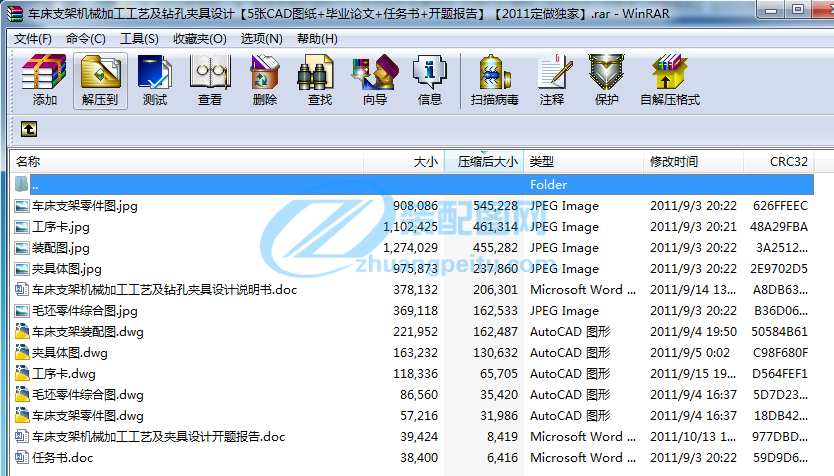This screenshot has width=834, height=476.
Task: Sort by the 大小 column header
Action: [x=403, y=162]
